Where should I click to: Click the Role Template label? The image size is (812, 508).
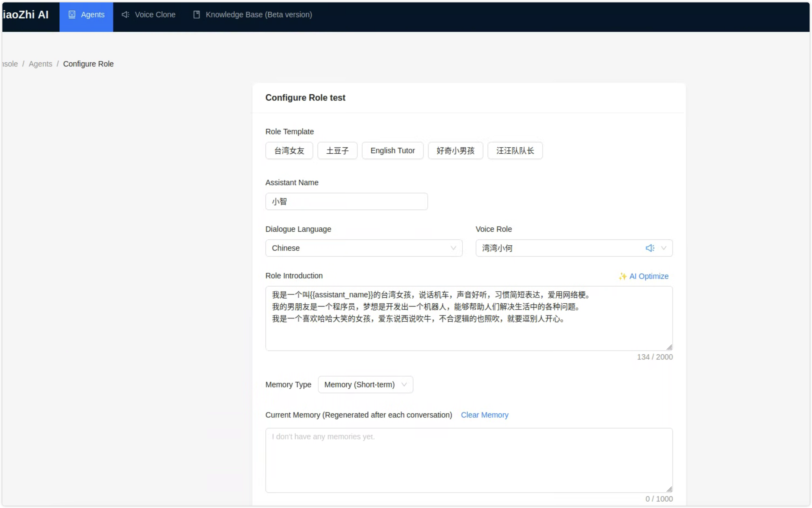(x=289, y=132)
